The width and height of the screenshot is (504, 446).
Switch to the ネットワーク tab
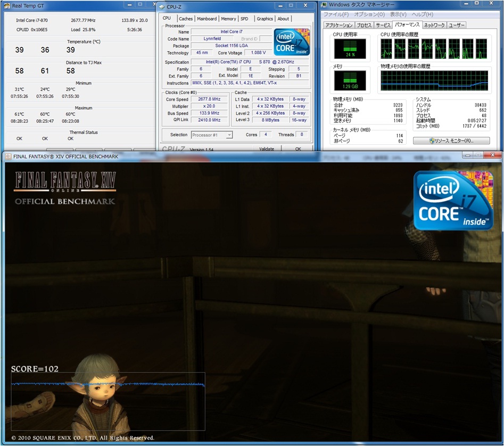click(434, 25)
